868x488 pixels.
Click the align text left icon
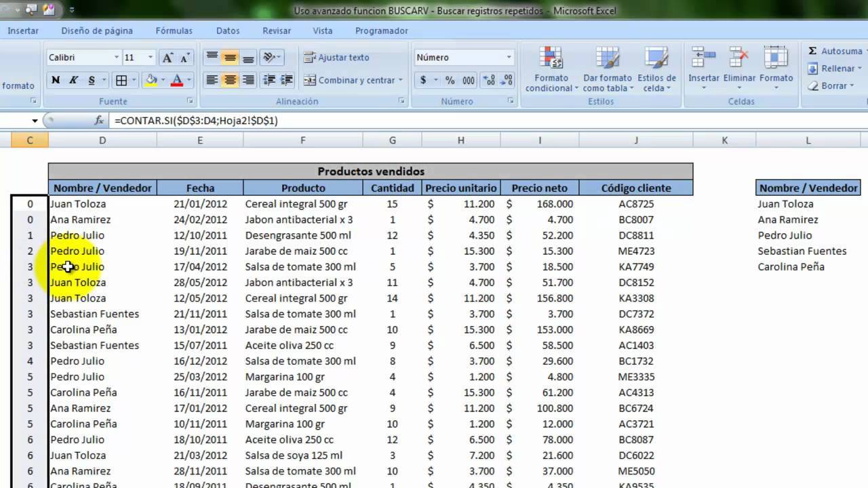[212, 80]
